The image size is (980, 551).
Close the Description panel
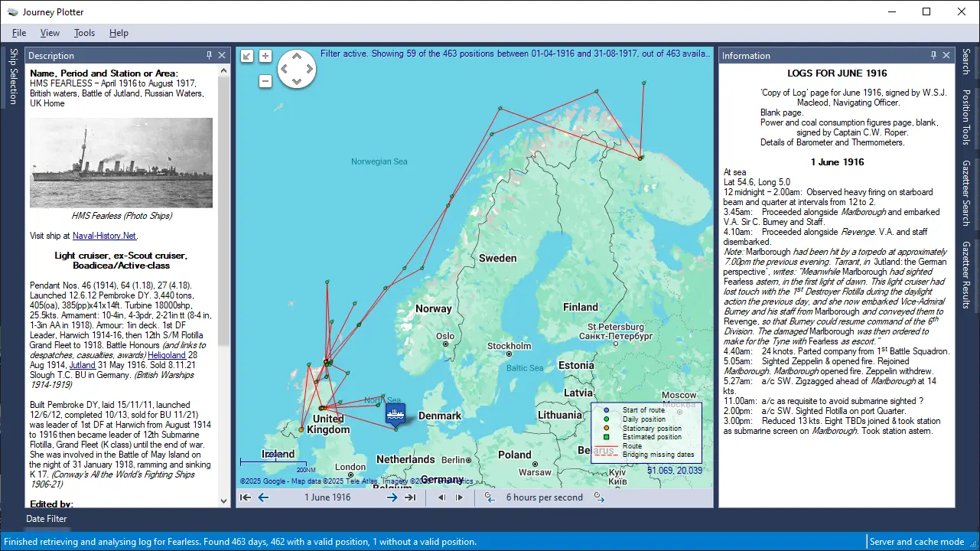click(222, 55)
